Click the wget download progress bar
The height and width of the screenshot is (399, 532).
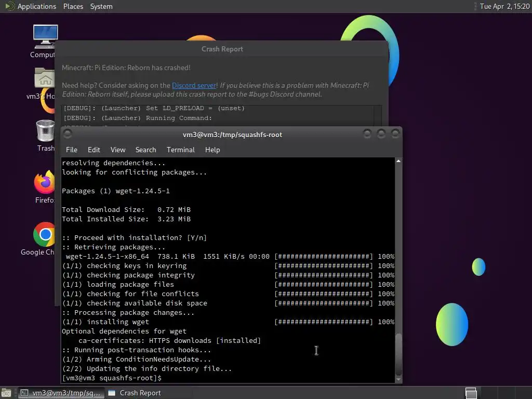click(x=324, y=257)
